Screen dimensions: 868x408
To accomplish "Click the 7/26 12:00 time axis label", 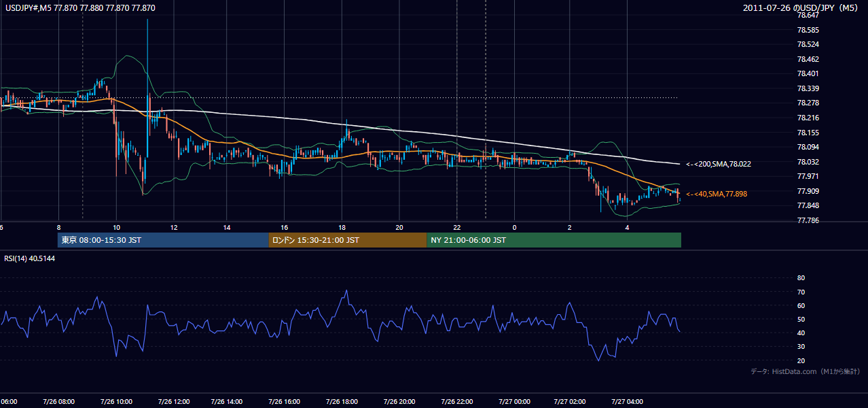I will tap(173, 402).
